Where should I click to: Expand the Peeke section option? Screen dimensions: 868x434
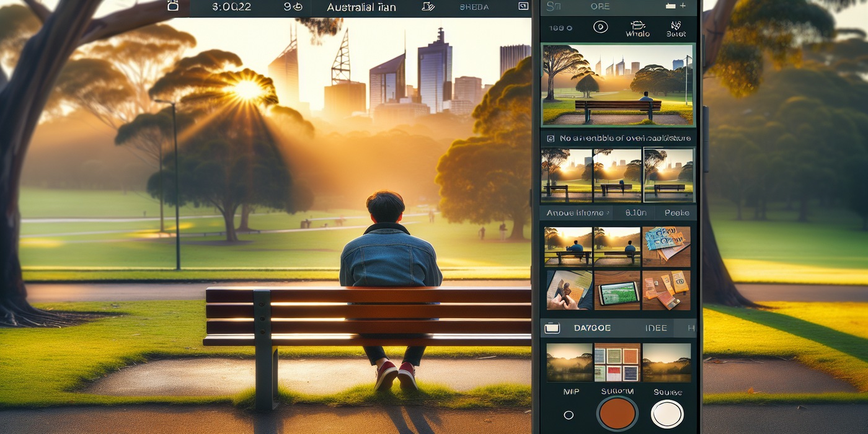(x=676, y=213)
